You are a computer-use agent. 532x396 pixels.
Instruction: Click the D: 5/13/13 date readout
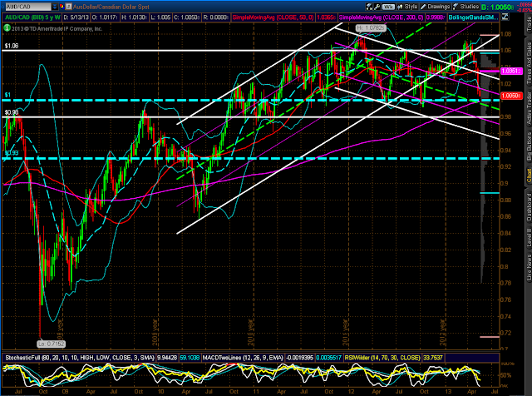(x=76, y=17)
